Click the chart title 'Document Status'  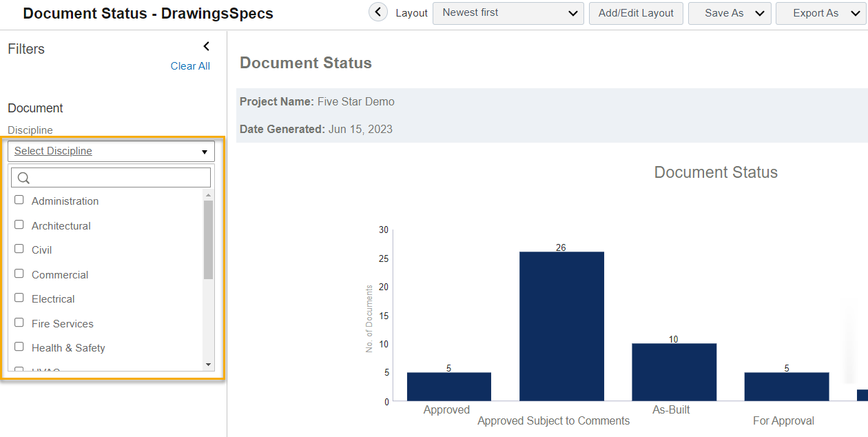tap(716, 172)
